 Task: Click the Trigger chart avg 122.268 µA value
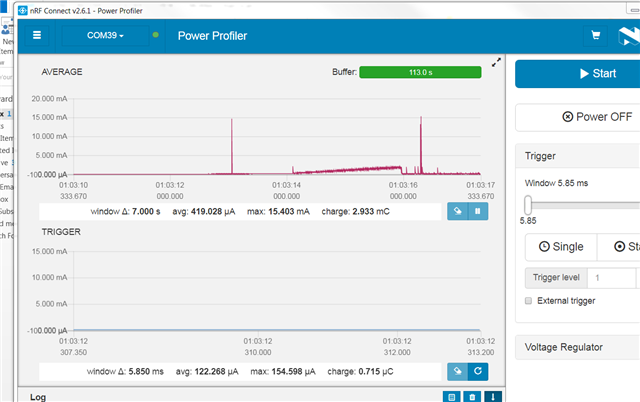pos(207,371)
